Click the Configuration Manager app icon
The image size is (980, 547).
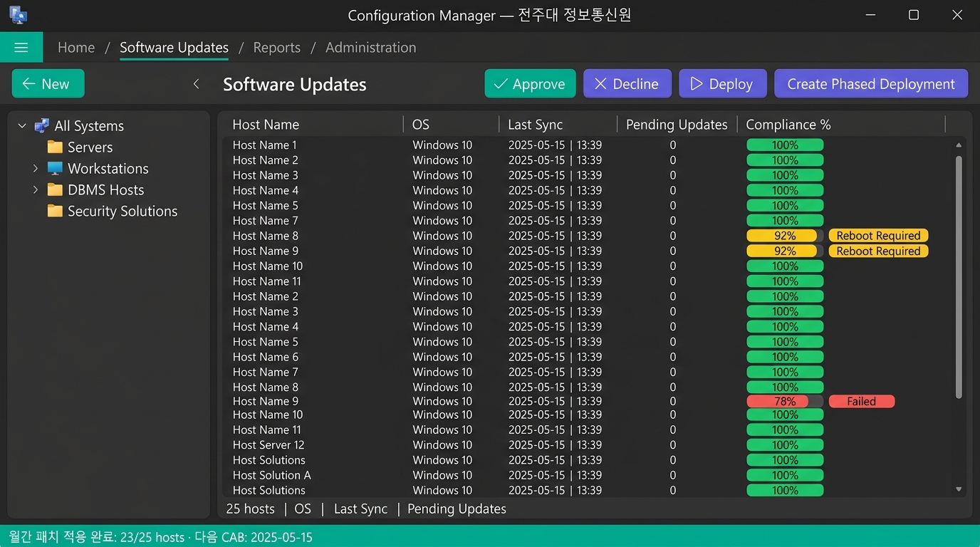(x=18, y=15)
